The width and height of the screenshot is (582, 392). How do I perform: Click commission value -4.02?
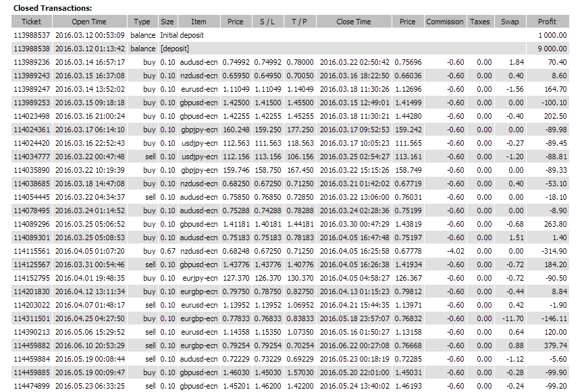coord(456,251)
